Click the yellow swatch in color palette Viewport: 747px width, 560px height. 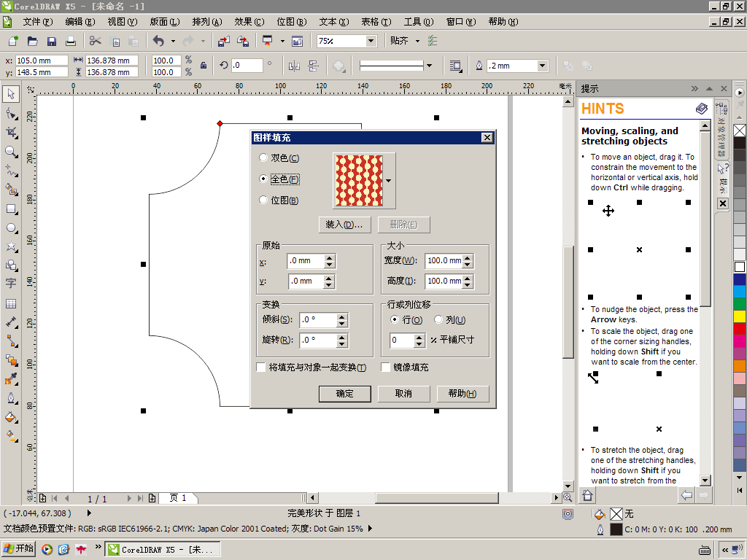pos(740,316)
